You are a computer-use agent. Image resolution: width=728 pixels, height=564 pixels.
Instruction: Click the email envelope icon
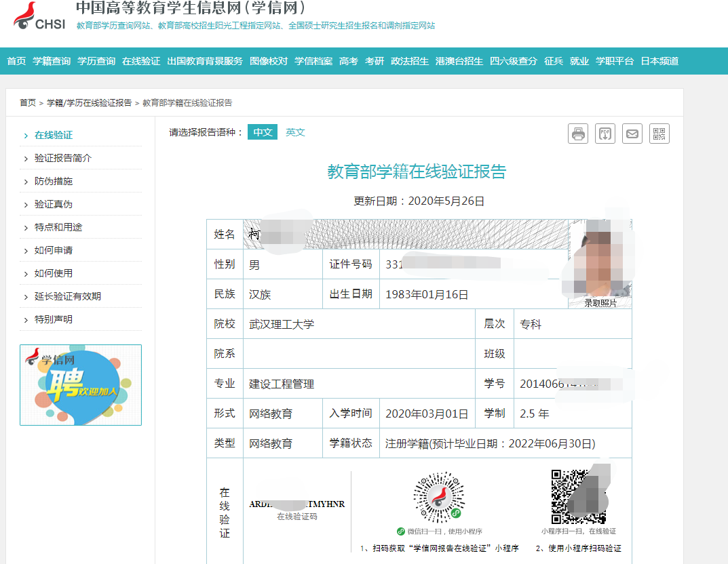click(x=632, y=134)
